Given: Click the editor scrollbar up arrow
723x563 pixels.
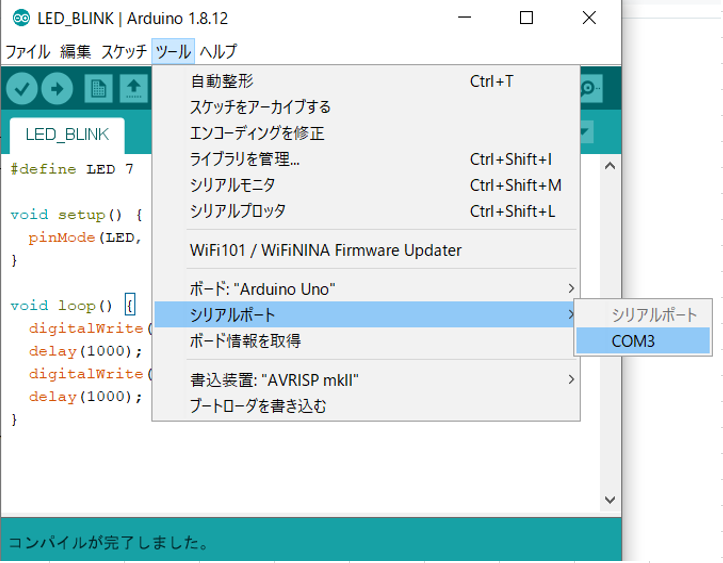Looking at the screenshot, I should point(610,166).
